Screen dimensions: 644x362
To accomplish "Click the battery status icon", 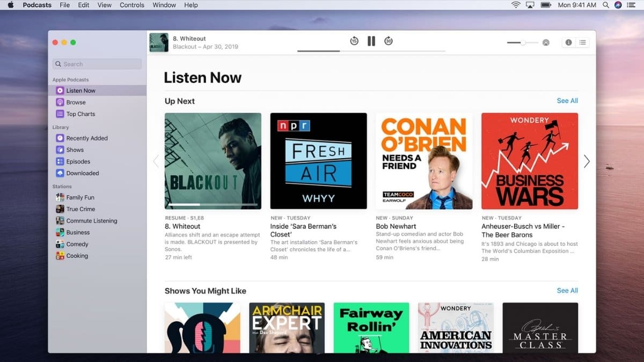I will point(546,5).
